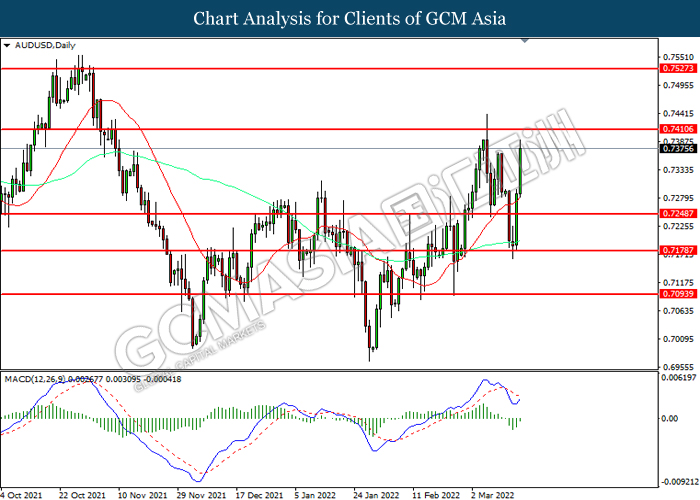Click the 0.74955 price scale value

click(x=679, y=85)
